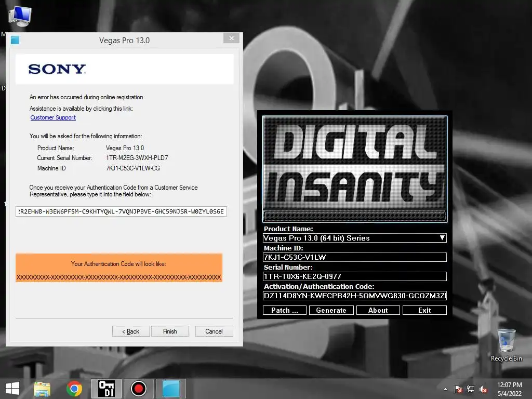Click the Vegas Pro 13.0 product name value

click(x=125, y=148)
